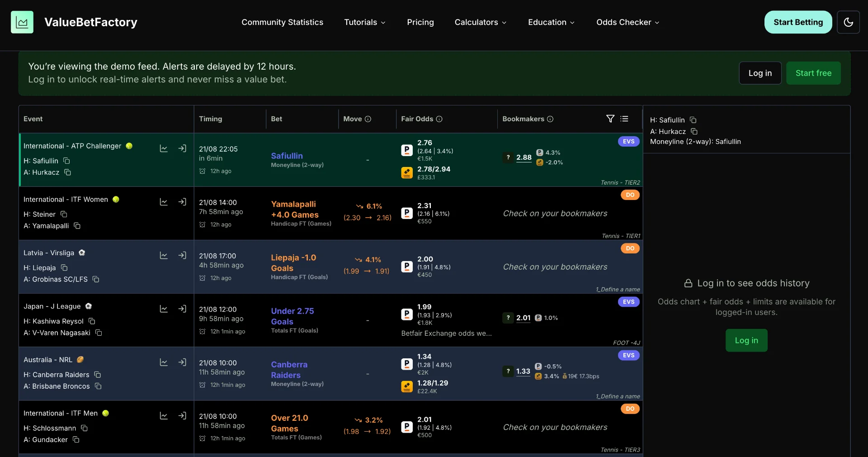Show info about the Move column
Image resolution: width=868 pixels, height=457 pixels.
tap(368, 119)
